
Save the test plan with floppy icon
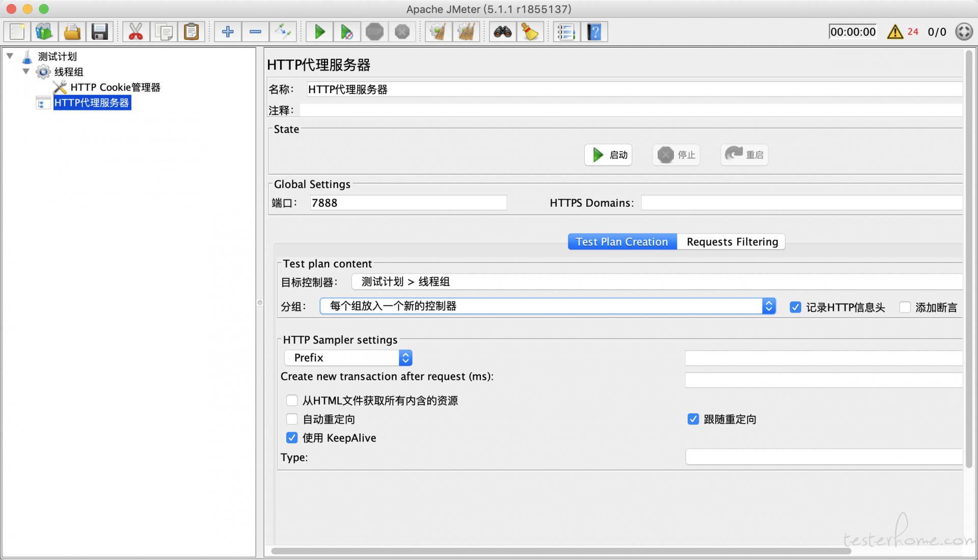tap(99, 32)
